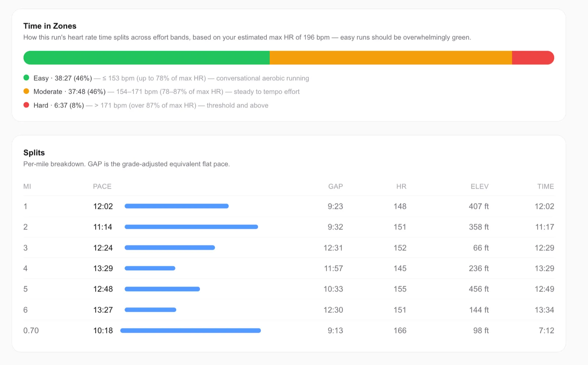Click the 66 ft elevation value
The height and width of the screenshot is (365, 588).
point(481,248)
